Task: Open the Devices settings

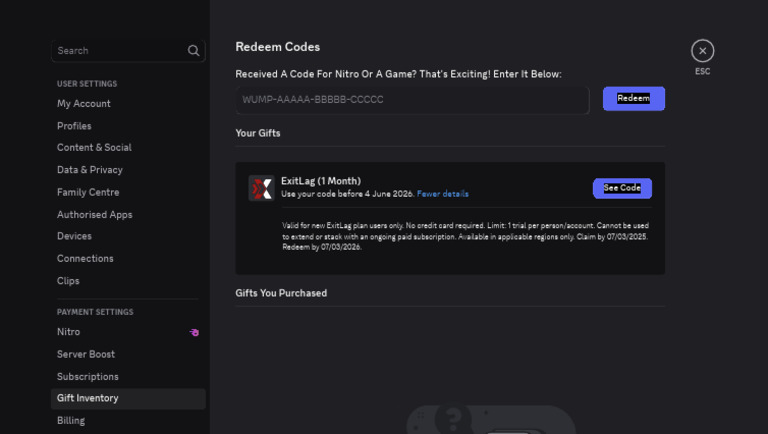Action: click(x=74, y=236)
